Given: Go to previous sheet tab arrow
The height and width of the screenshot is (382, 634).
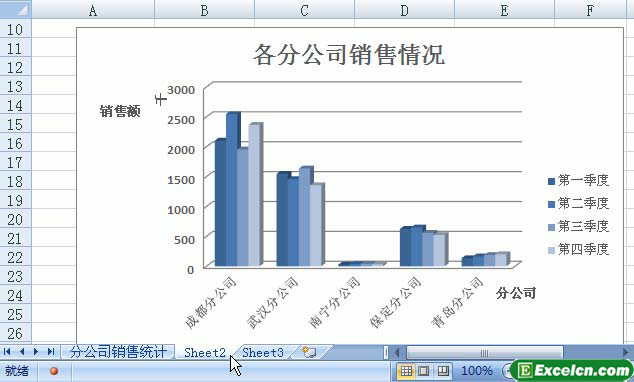Looking at the screenshot, I should tap(21, 352).
